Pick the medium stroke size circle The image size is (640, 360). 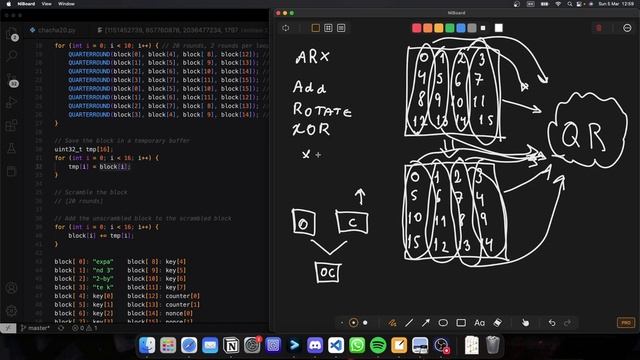(353, 323)
